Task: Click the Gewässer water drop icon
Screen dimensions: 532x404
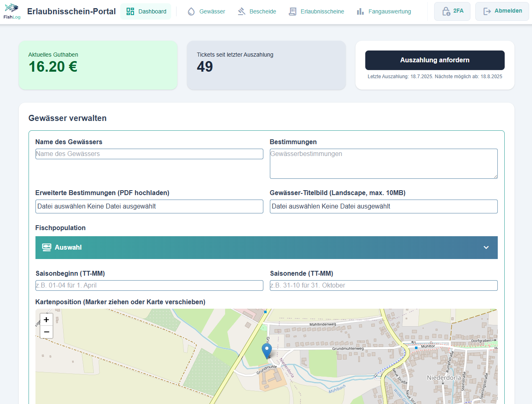Action: [191, 11]
